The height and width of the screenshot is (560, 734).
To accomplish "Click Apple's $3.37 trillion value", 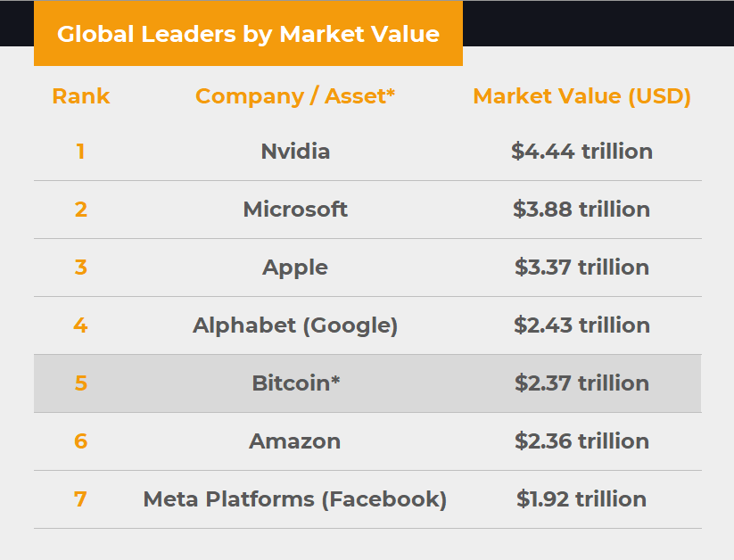I will pyautogui.click(x=581, y=268).
